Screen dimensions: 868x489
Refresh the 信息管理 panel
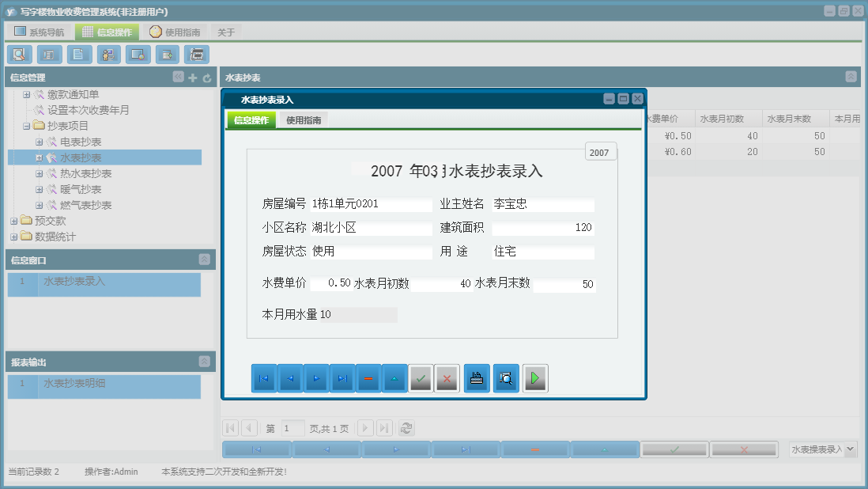coord(205,78)
